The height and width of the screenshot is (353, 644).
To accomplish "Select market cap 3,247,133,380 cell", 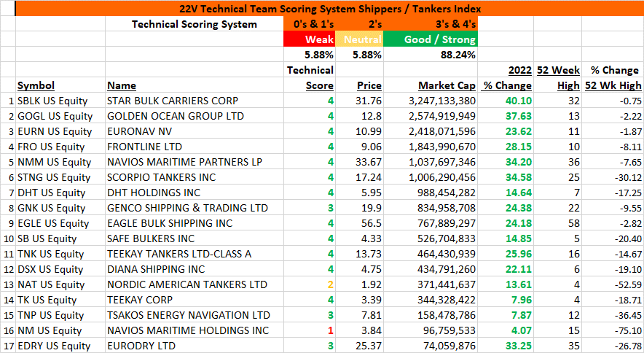I will click(431, 101).
